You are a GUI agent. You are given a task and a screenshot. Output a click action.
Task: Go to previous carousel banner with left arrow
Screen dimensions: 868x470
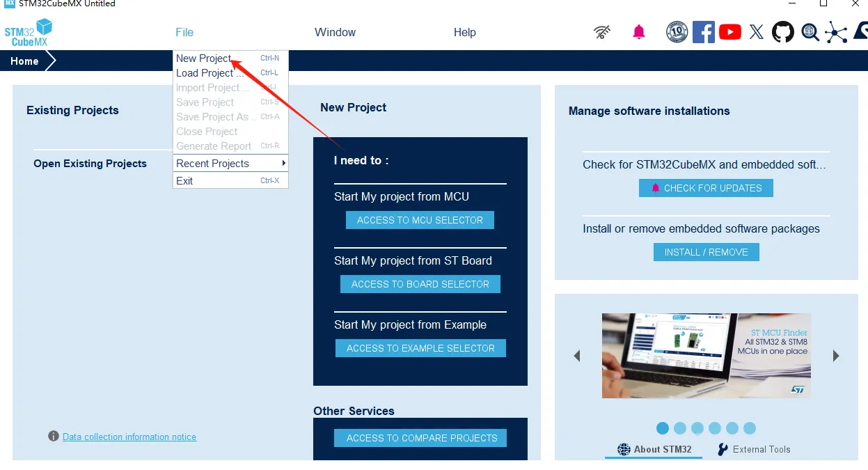coord(577,356)
